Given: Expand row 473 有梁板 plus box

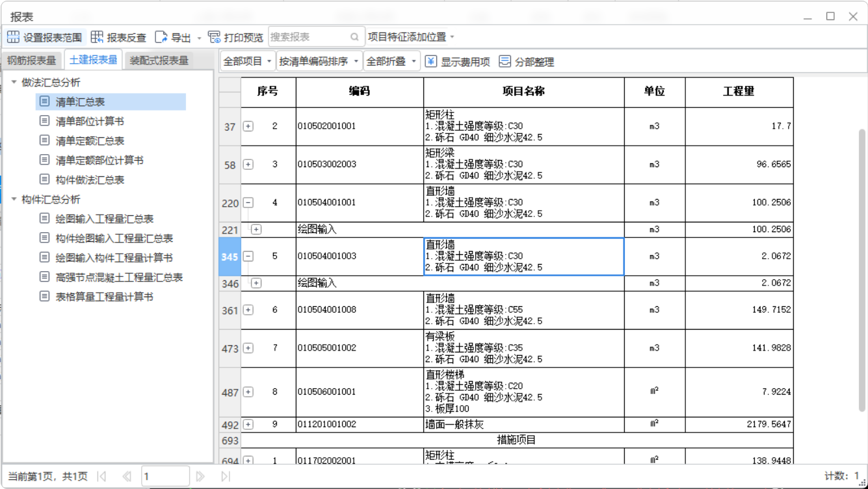Looking at the screenshot, I should point(248,348).
